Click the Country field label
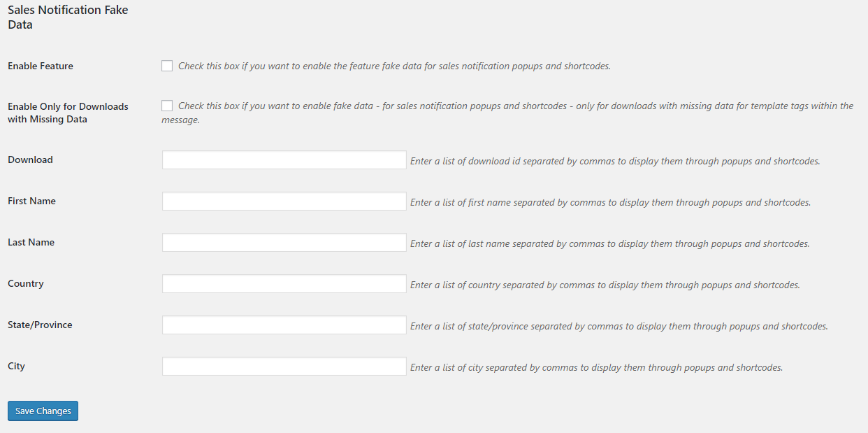Image resolution: width=868 pixels, height=433 pixels. pyautogui.click(x=26, y=283)
